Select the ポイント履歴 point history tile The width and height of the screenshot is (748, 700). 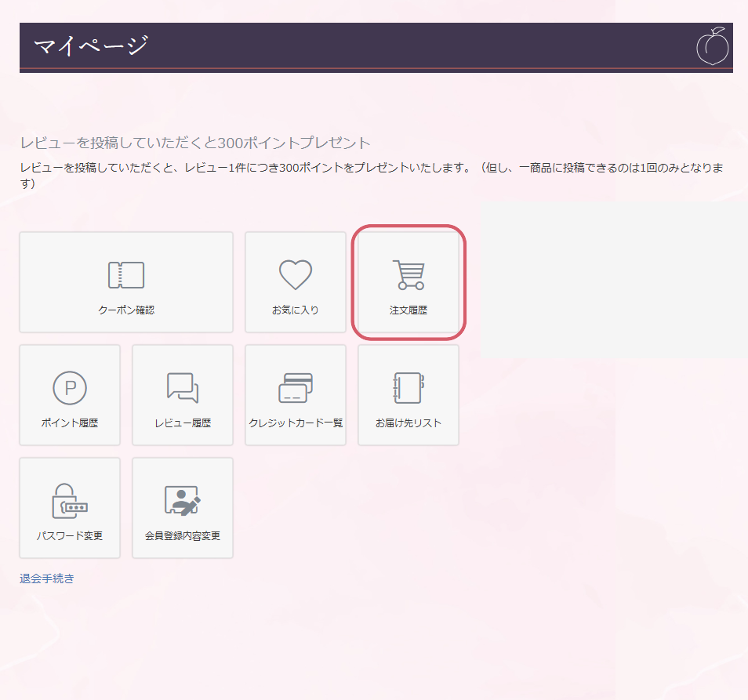pyautogui.click(x=70, y=394)
